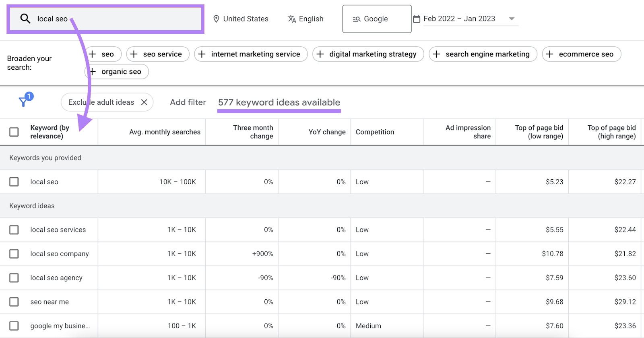Screen dimensions: 644x338
Task: Click the English language translate icon
Action: (x=292, y=19)
